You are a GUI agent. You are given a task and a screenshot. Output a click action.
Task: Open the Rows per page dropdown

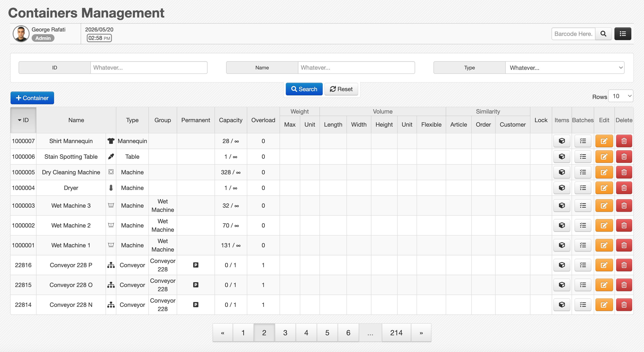[621, 96]
